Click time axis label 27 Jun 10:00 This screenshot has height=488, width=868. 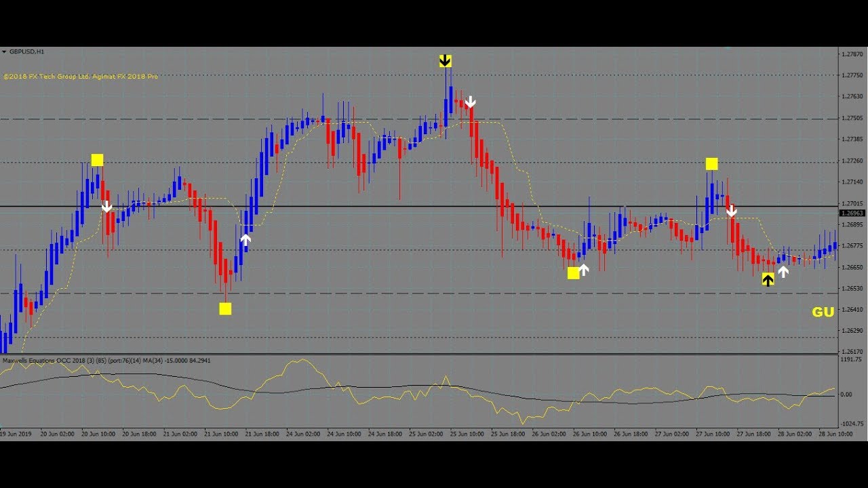[x=713, y=433]
